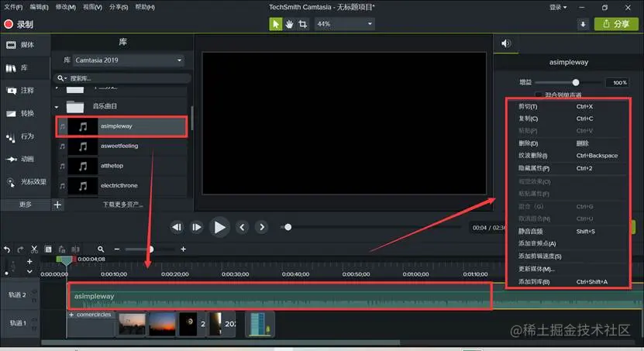The width and height of the screenshot is (644, 351).
Task: Open the 行为 behaviors tab
Action: tap(25, 136)
